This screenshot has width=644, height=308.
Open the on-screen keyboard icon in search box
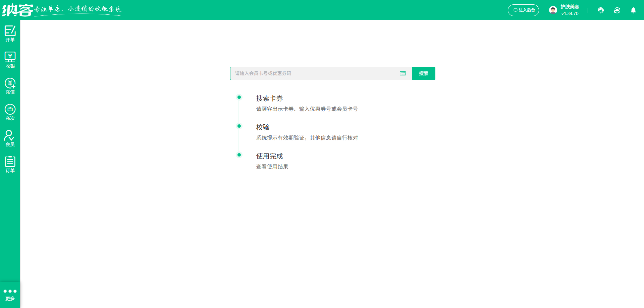[403, 73]
